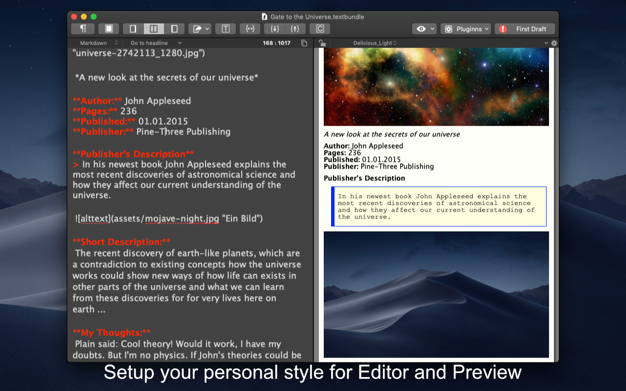
Task: Open the Pluginns dropdown menu
Action: pyautogui.click(x=466, y=29)
